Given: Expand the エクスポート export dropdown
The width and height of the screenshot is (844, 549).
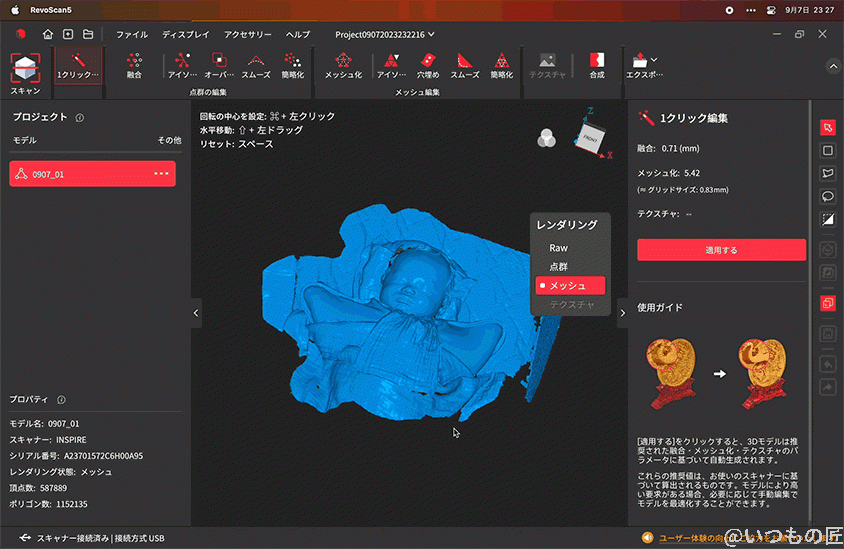Looking at the screenshot, I should 643,65.
